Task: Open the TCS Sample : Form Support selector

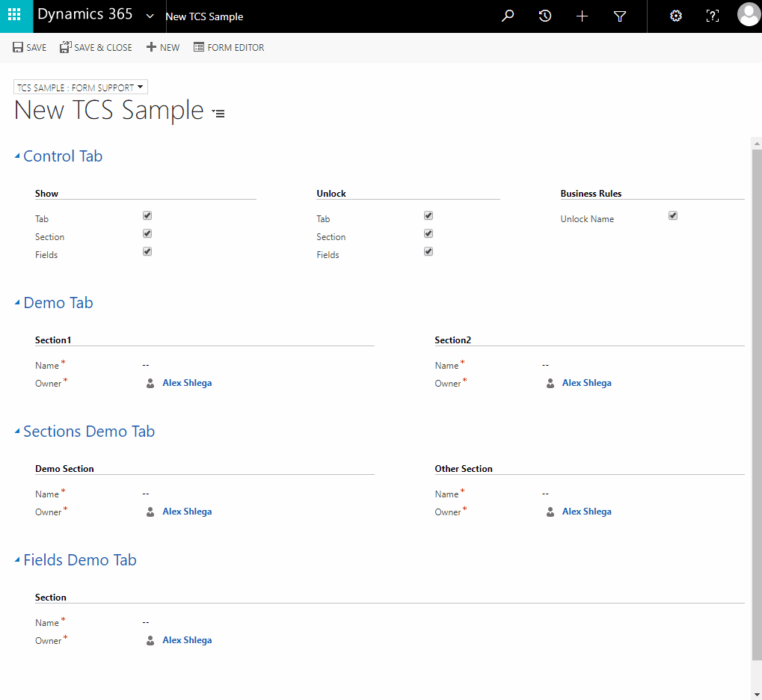Action: click(x=81, y=87)
